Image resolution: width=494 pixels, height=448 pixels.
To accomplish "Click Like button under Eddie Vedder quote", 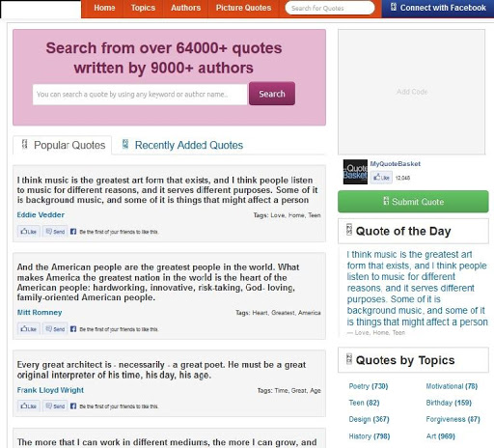I will point(29,232).
